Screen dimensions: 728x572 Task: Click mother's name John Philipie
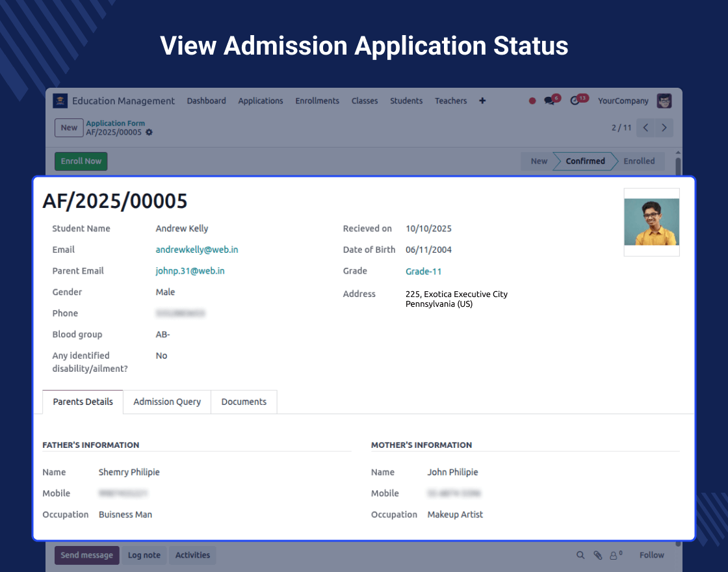(x=452, y=472)
